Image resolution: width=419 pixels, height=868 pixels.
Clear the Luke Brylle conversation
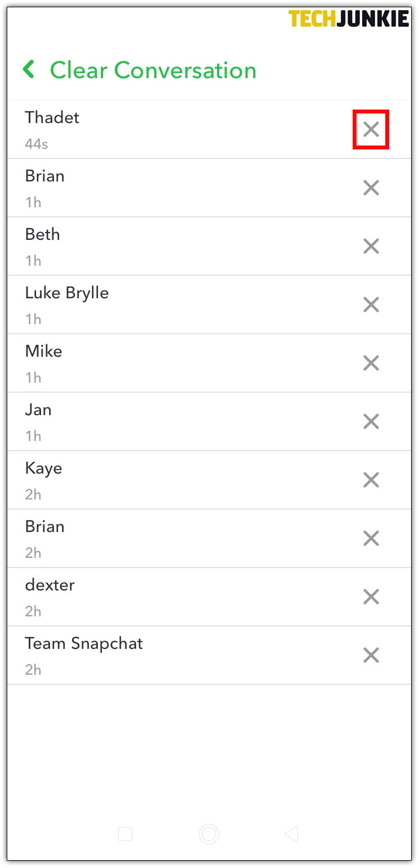pos(371,305)
